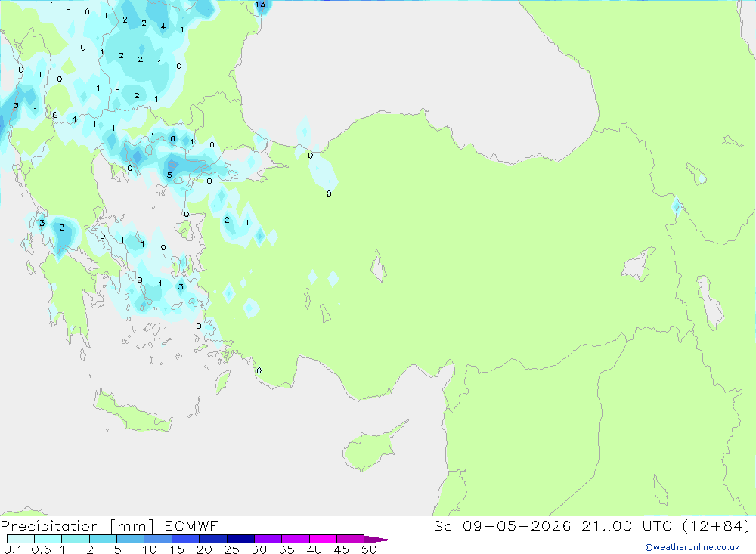The width and height of the screenshot is (756, 554).
Task: Select the 45–50 mm dark magenta legend swatch
Action: pyautogui.click(x=351, y=539)
